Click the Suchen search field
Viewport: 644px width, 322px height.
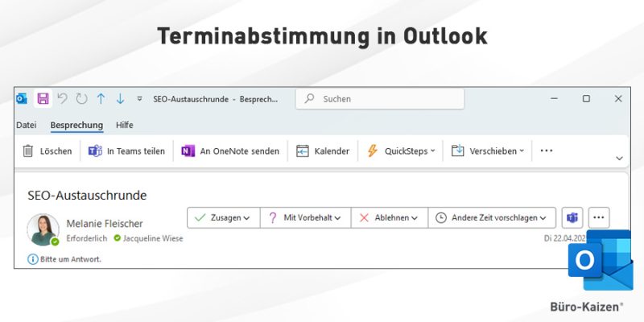coord(380,99)
